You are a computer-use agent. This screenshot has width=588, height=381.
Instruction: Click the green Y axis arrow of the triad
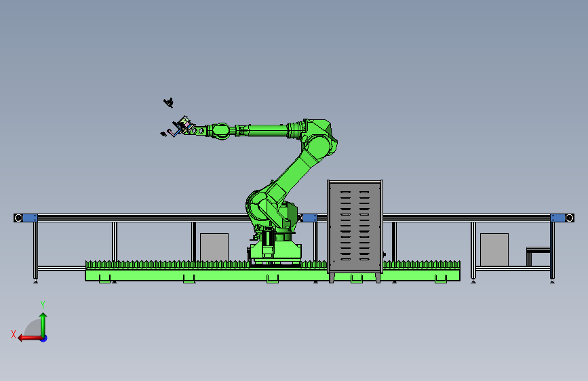pos(43,325)
